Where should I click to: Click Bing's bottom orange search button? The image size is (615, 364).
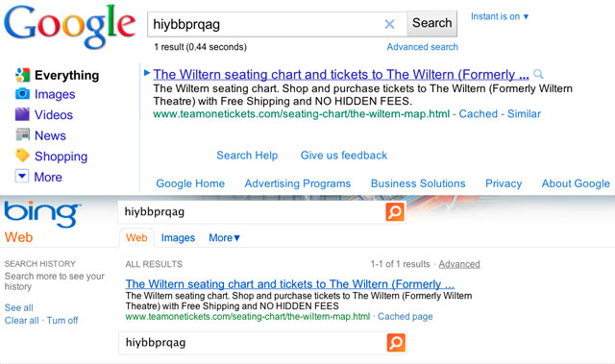[396, 343]
